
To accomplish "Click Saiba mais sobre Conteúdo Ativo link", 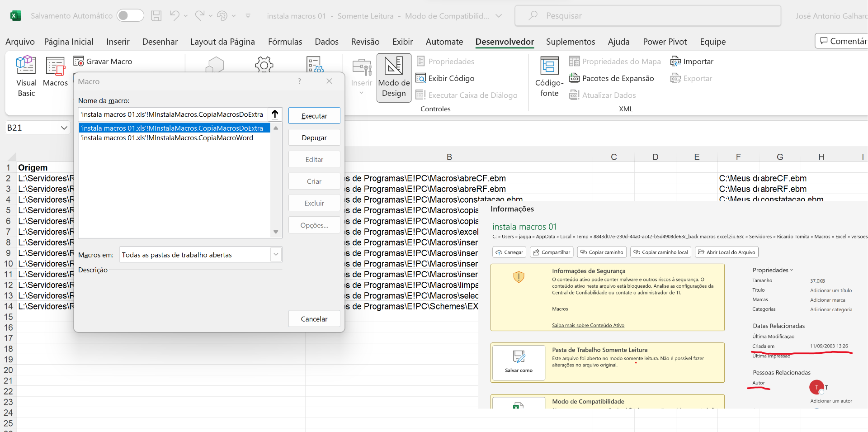I will click(588, 325).
